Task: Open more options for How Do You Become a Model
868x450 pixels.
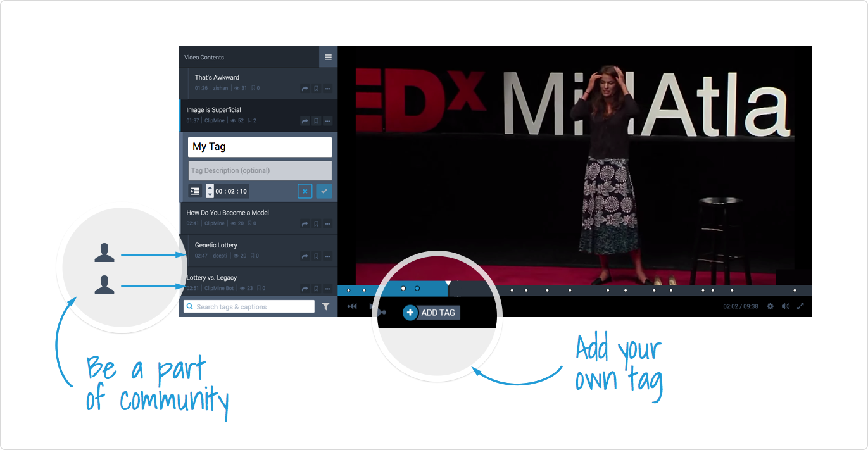Action: [327, 224]
